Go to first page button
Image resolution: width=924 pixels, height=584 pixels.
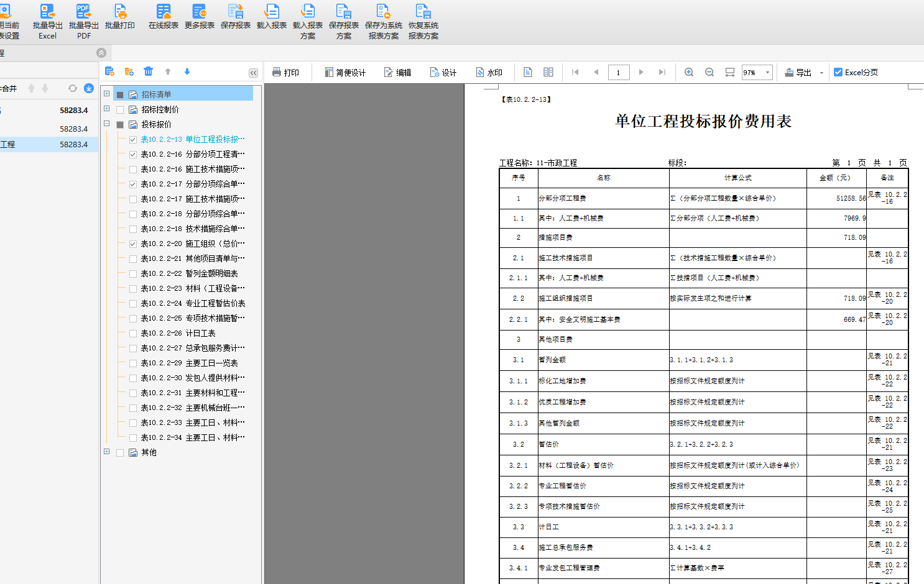click(575, 72)
